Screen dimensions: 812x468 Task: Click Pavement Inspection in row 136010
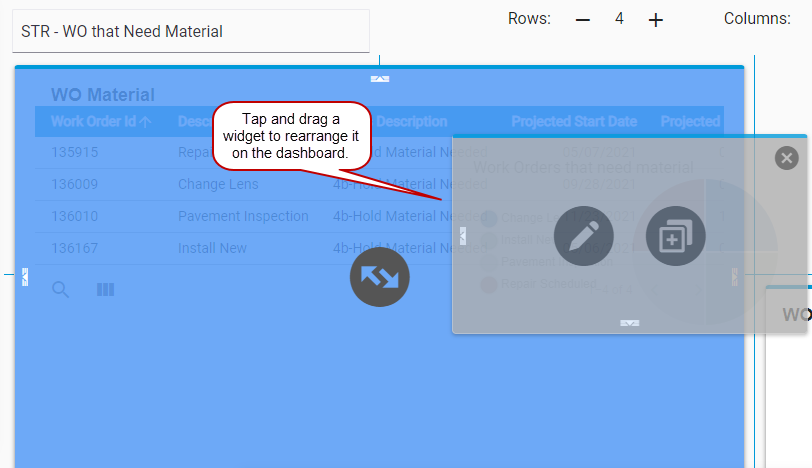(x=242, y=216)
